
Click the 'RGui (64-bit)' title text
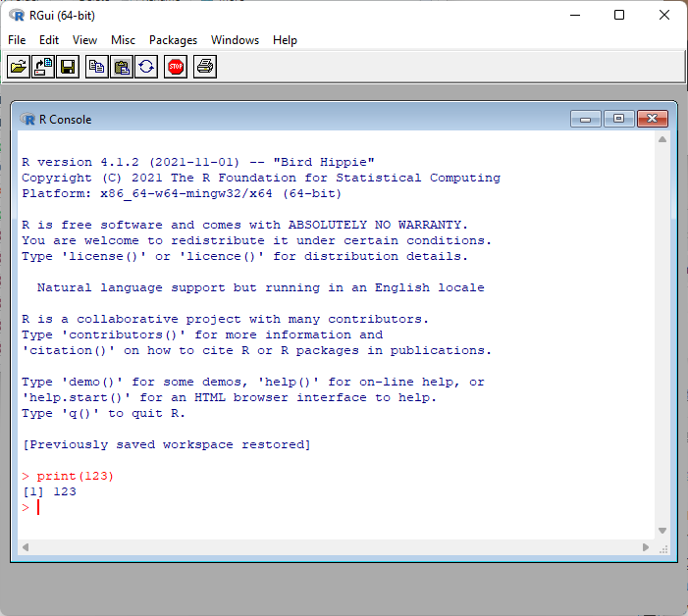coord(62,16)
